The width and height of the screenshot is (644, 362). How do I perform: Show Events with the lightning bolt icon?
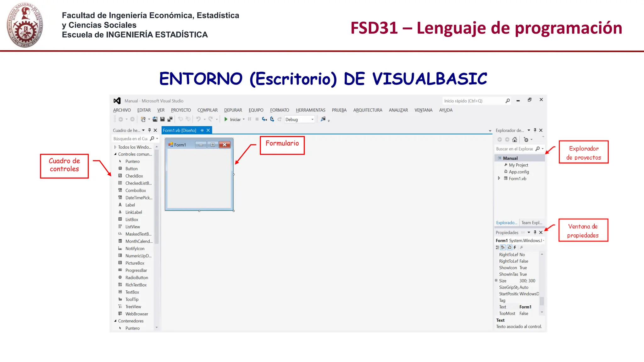pyautogui.click(x=515, y=247)
